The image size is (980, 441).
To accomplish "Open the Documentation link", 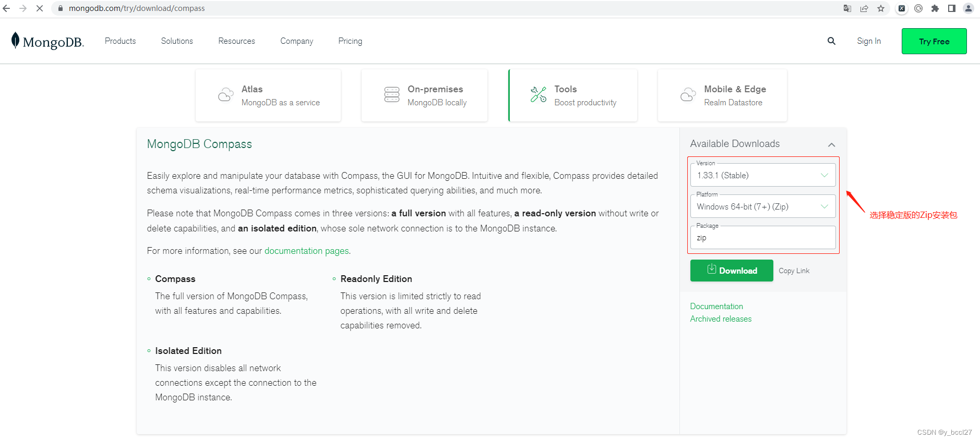I will [716, 307].
